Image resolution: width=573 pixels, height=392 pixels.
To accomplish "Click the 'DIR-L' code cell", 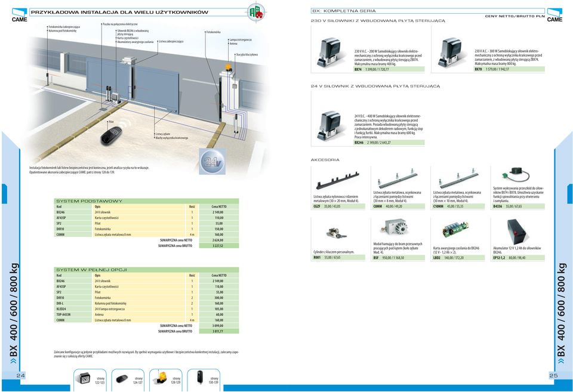I will point(73,303).
